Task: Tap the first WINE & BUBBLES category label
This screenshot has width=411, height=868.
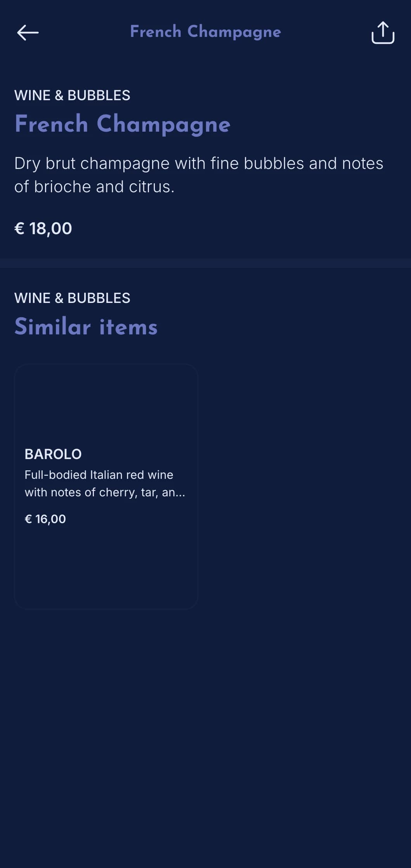Action: 72,95
